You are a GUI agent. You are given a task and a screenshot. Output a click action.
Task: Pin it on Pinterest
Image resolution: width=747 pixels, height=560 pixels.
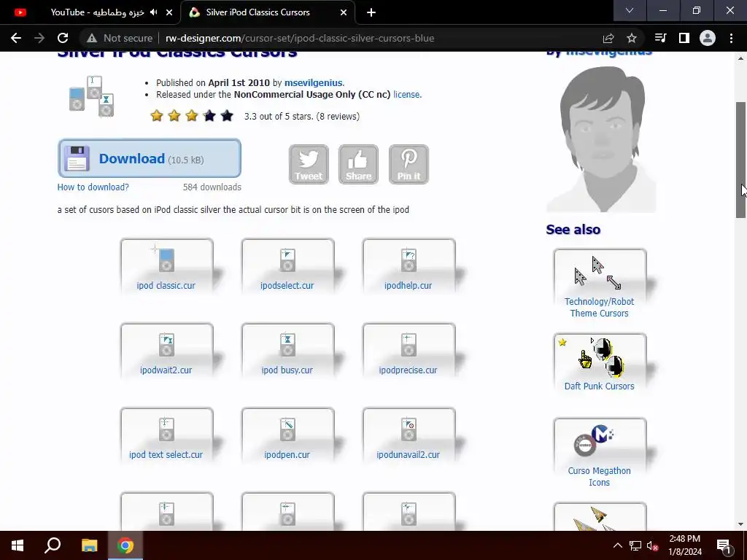coord(409,164)
